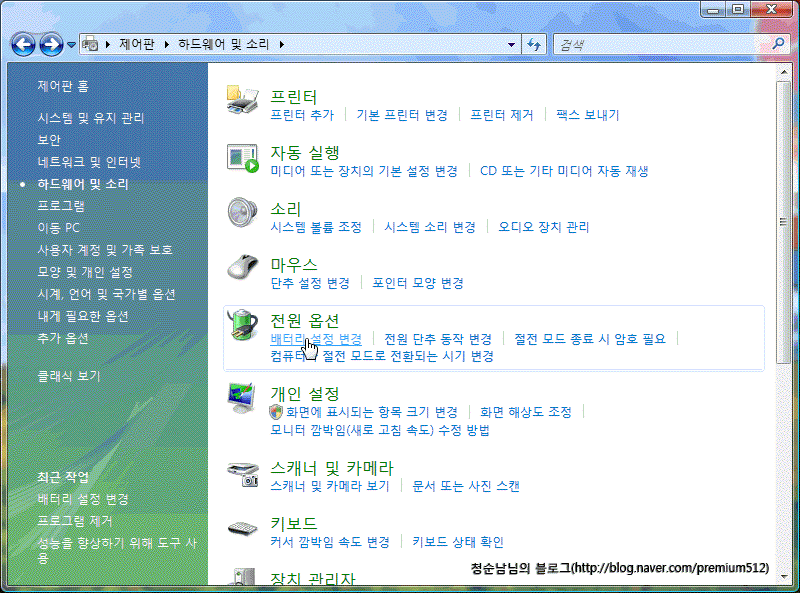Open 모양 및 개인 설정 in sidebar
The image size is (800, 593).
pos(85,273)
